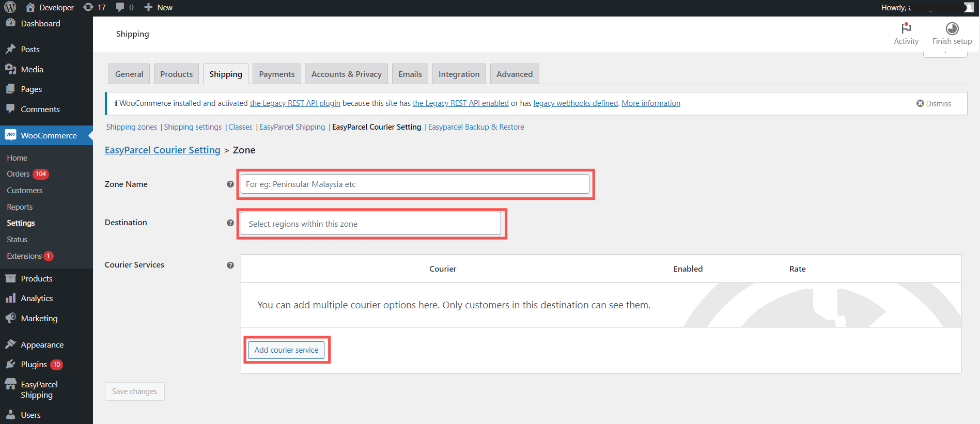Open the Advanced tab

tap(515, 74)
